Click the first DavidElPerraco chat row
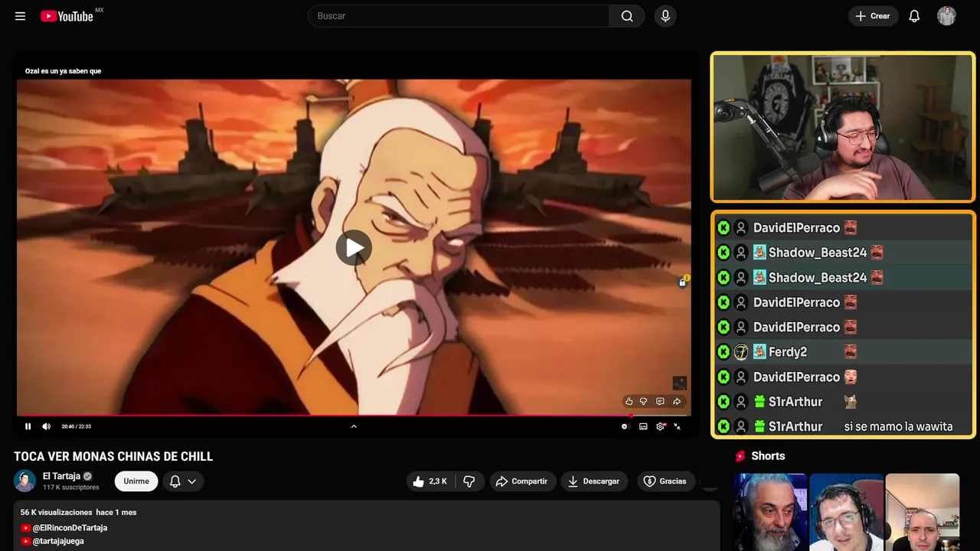The width and height of the screenshot is (980, 551). tap(843, 227)
